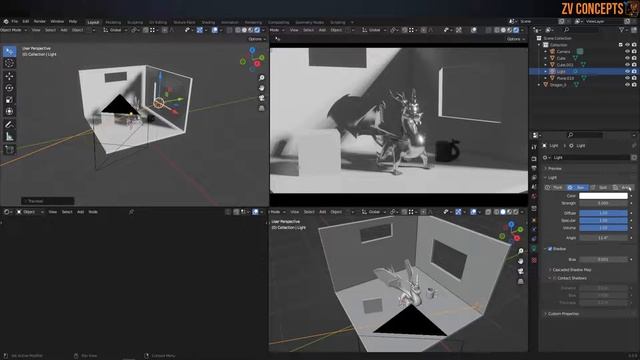The image size is (640, 360).
Task: Select the Move tool in the top-left viewport toolbar
Action: (9, 76)
